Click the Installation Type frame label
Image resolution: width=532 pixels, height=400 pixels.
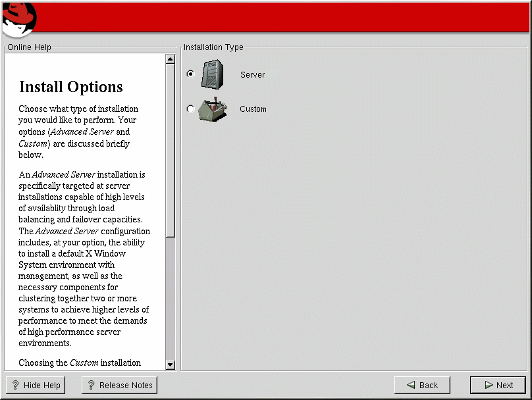click(x=213, y=47)
